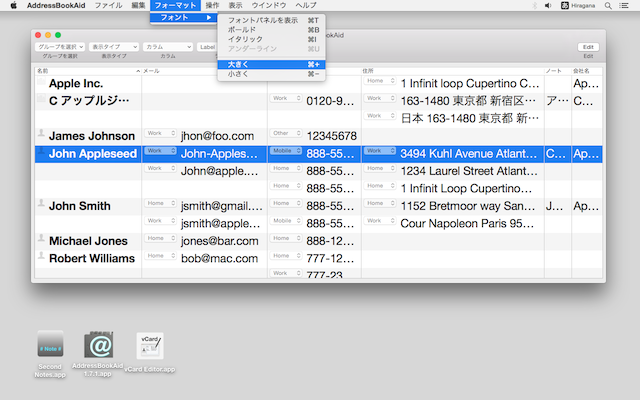Change Work label of Cour Napoleon Paris address
Screen dimensions: 640x400
pyautogui.click(x=380, y=221)
